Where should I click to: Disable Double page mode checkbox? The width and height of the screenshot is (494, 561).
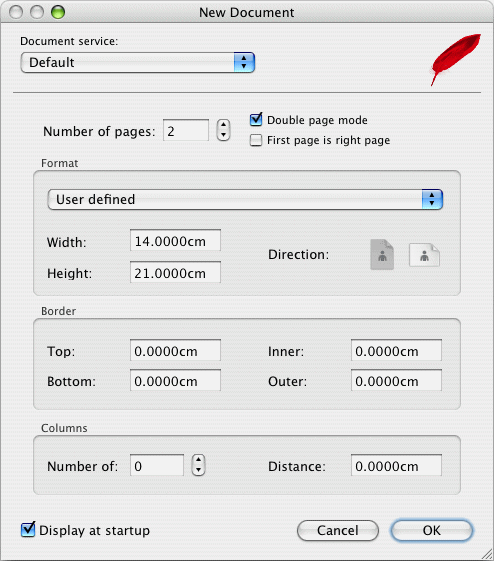[256, 119]
